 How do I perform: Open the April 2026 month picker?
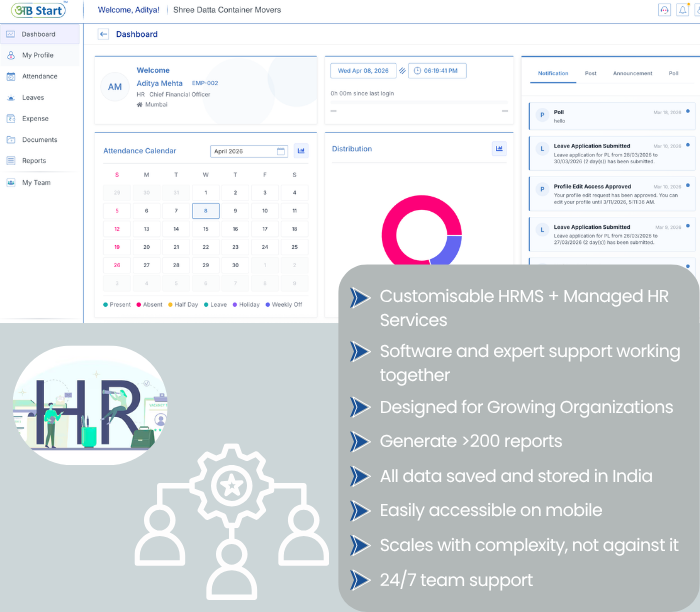(243, 151)
